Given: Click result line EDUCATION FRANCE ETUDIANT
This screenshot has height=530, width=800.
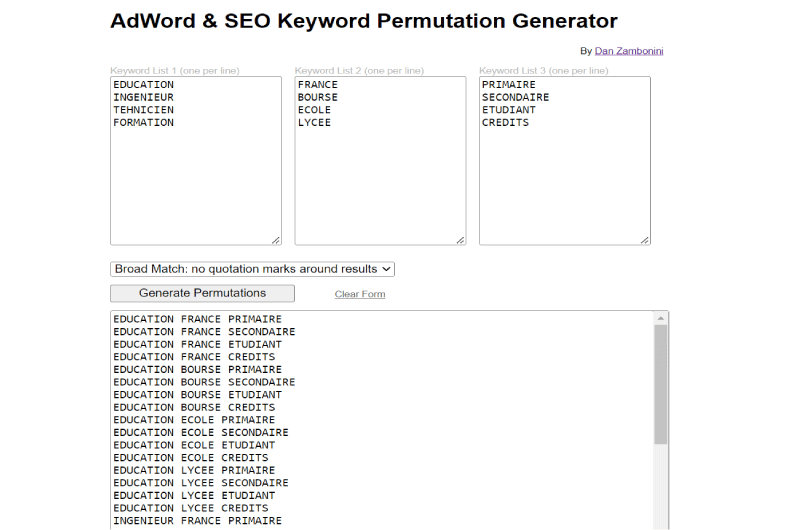Looking at the screenshot, I should tap(197, 345).
